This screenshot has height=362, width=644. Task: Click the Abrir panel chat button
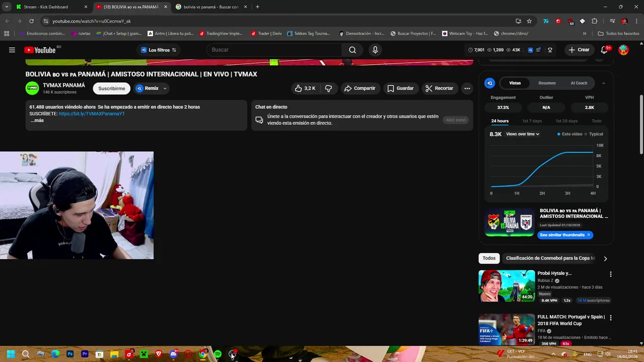tap(456, 120)
